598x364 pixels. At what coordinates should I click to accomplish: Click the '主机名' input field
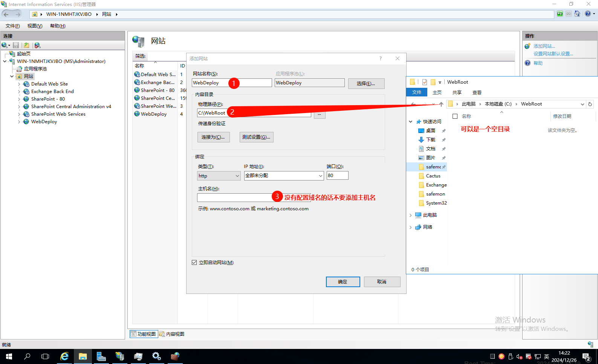pyautogui.click(x=234, y=197)
